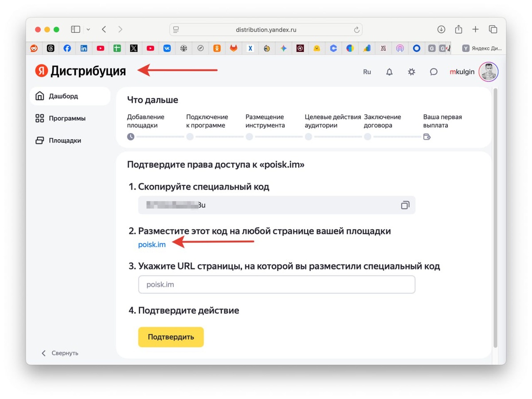Click the Яндекс Дистрибуция logo
532x399 pixels.
coord(81,71)
